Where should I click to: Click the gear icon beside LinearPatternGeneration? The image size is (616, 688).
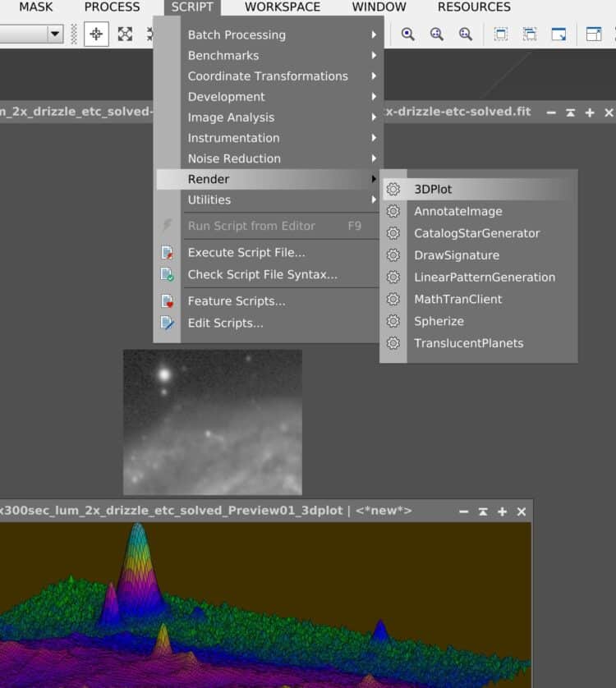(x=393, y=277)
